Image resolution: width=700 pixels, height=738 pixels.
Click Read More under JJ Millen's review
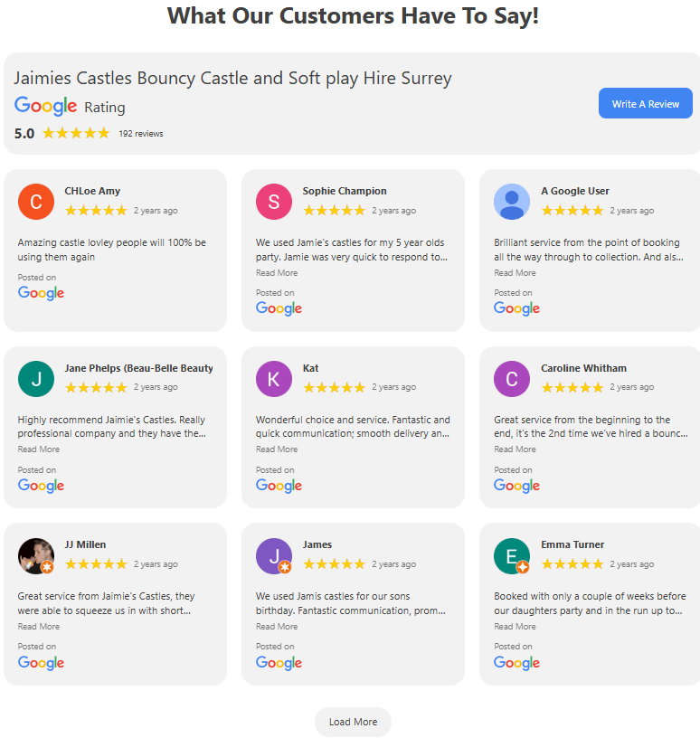(38, 626)
